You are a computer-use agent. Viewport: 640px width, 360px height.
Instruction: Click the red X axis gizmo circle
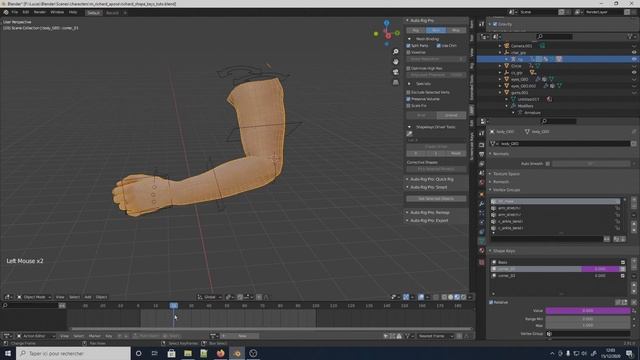(x=388, y=36)
